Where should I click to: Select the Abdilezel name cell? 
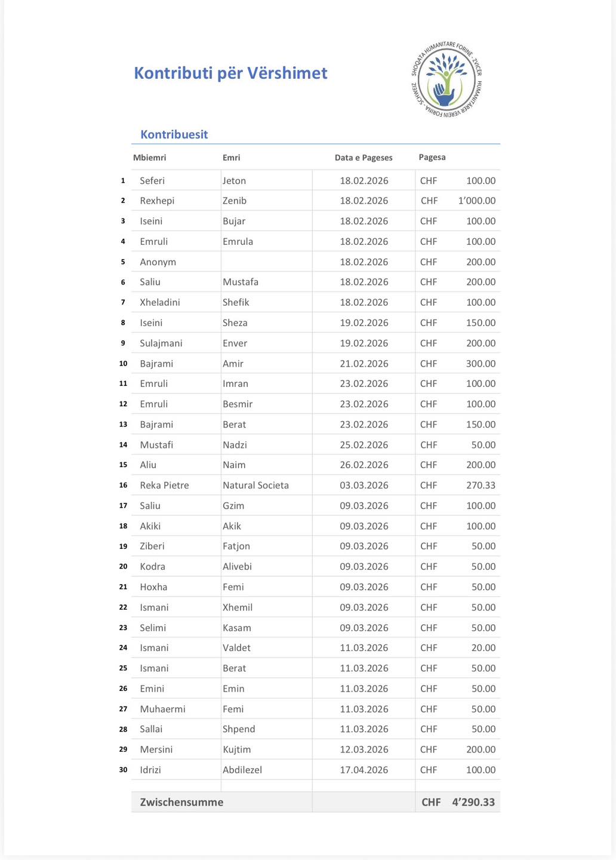[x=242, y=770]
